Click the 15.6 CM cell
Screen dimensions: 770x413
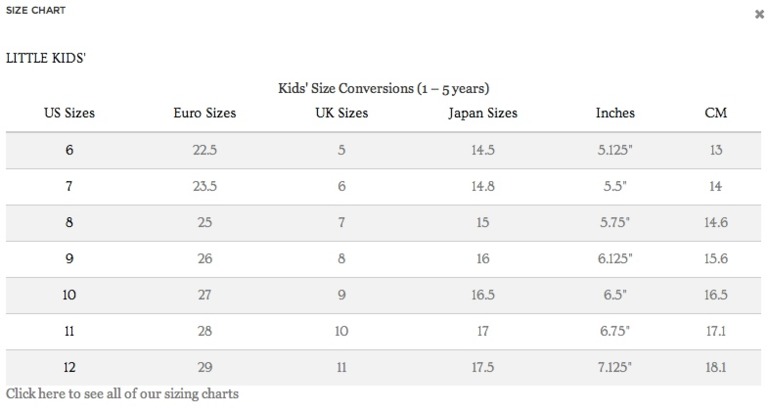[716, 259]
